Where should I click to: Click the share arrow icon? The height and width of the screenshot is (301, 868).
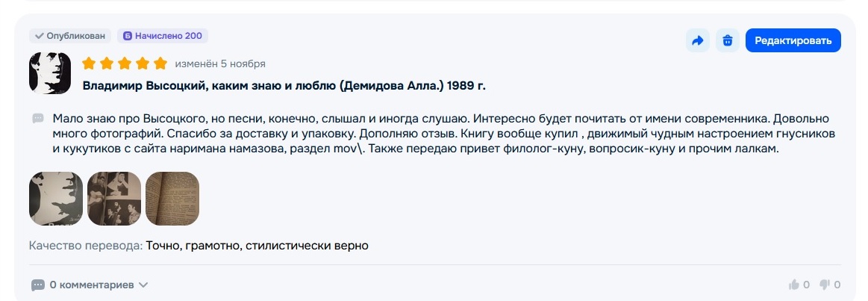[698, 40]
